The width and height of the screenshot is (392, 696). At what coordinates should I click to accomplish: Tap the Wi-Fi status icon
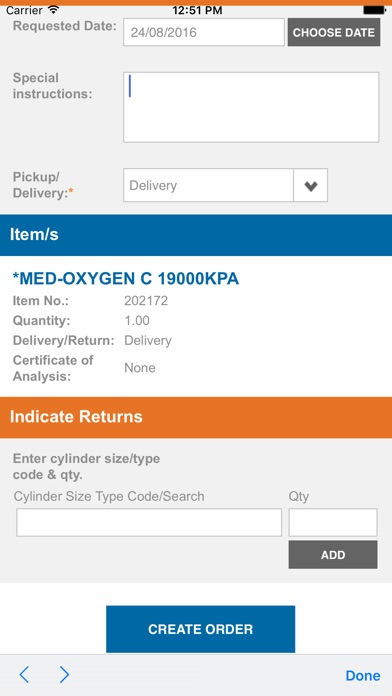pos(54,9)
